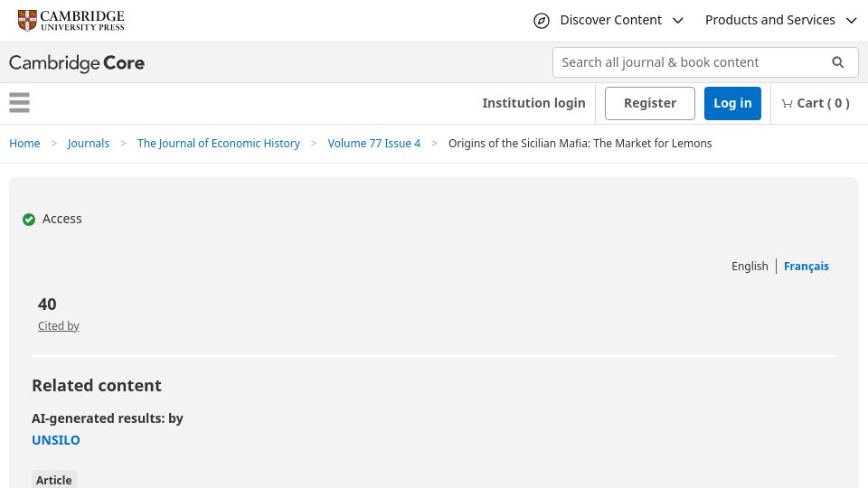The width and height of the screenshot is (868, 488).
Task: Open Volume 77 Issue 4 breadcrumb
Action: 374,144
